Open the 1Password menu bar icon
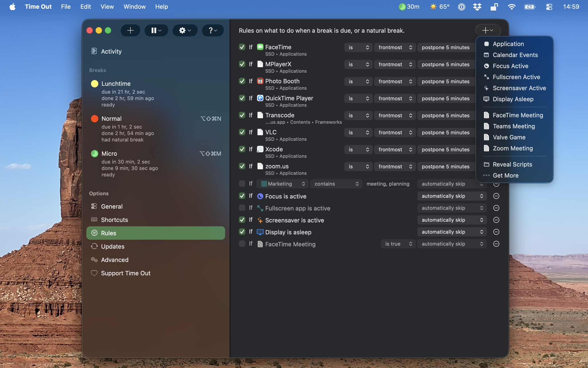588x368 pixels. (x=461, y=7)
